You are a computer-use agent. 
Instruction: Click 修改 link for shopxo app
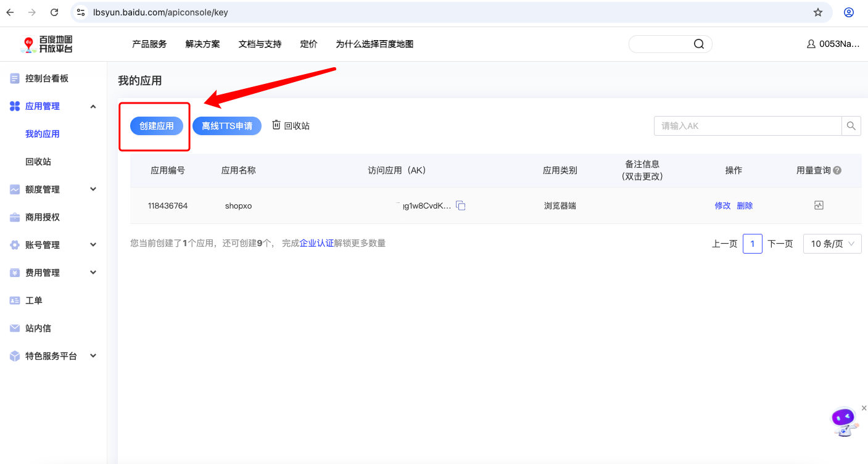click(x=722, y=205)
